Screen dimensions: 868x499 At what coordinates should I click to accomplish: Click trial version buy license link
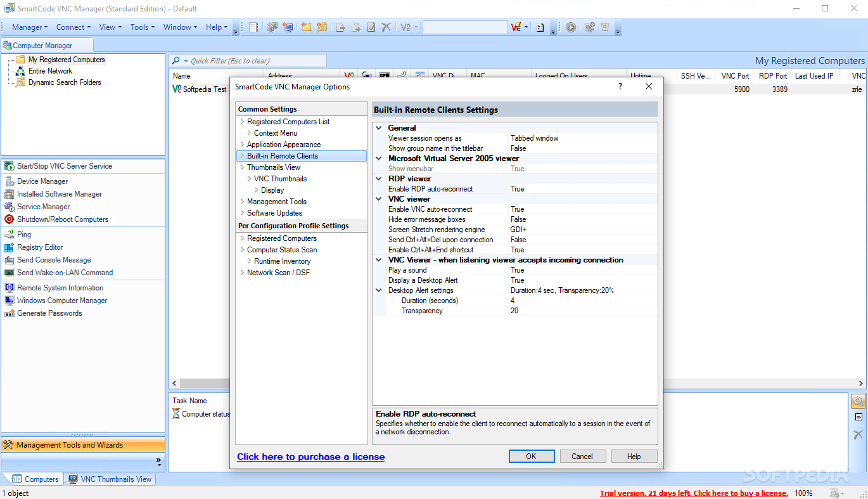[694, 493]
